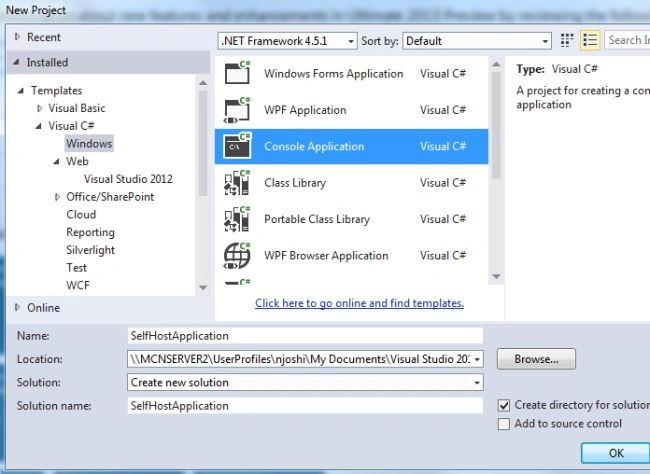Switch to medium icons list view
Image resolution: width=650 pixels, height=474 pixels.
(590, 41)
